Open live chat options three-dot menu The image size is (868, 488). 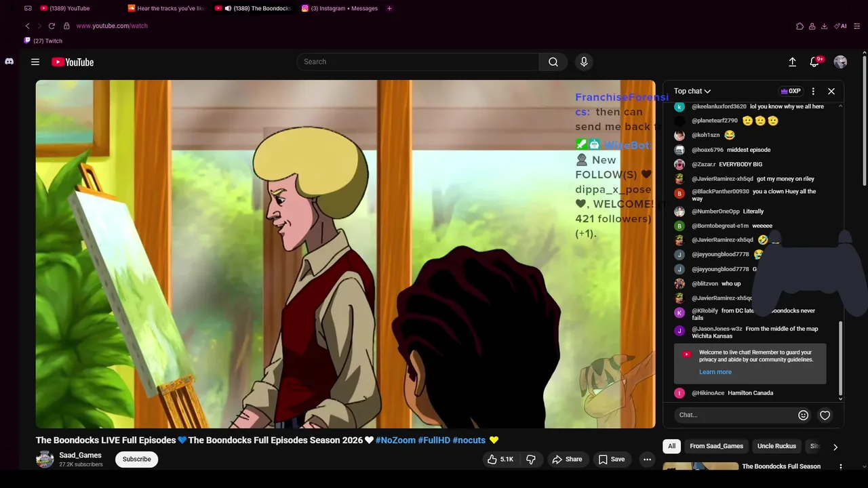pos(813,91)
